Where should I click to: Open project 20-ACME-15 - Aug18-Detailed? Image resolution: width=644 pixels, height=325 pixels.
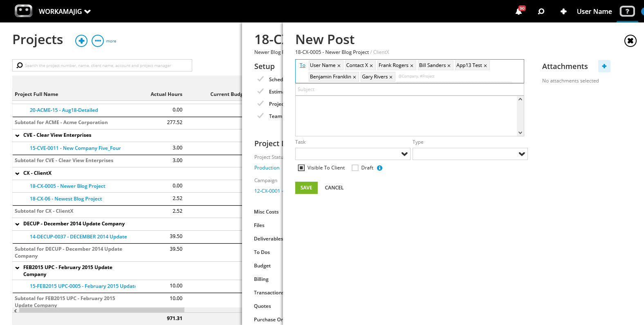64,110
